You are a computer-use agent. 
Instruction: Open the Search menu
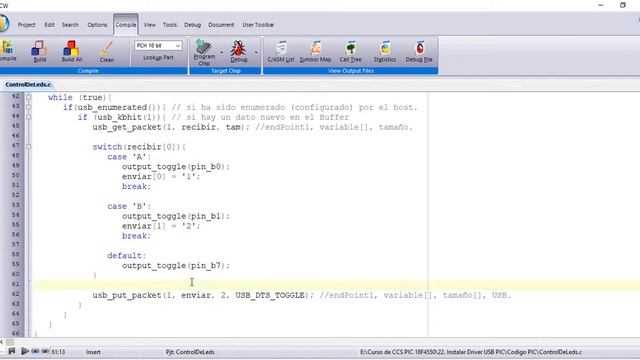click(x=70, y=25)
